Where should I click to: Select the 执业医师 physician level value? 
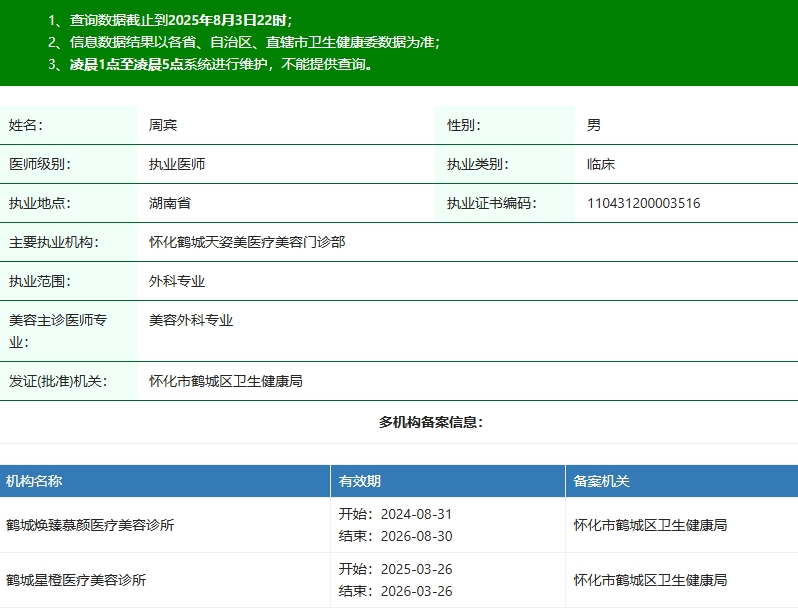(177, 164)
